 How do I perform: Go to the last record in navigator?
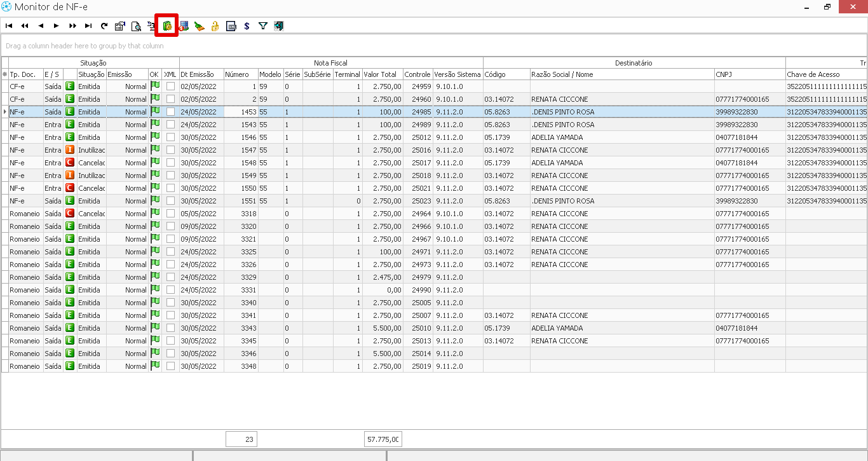pos(88,26)
